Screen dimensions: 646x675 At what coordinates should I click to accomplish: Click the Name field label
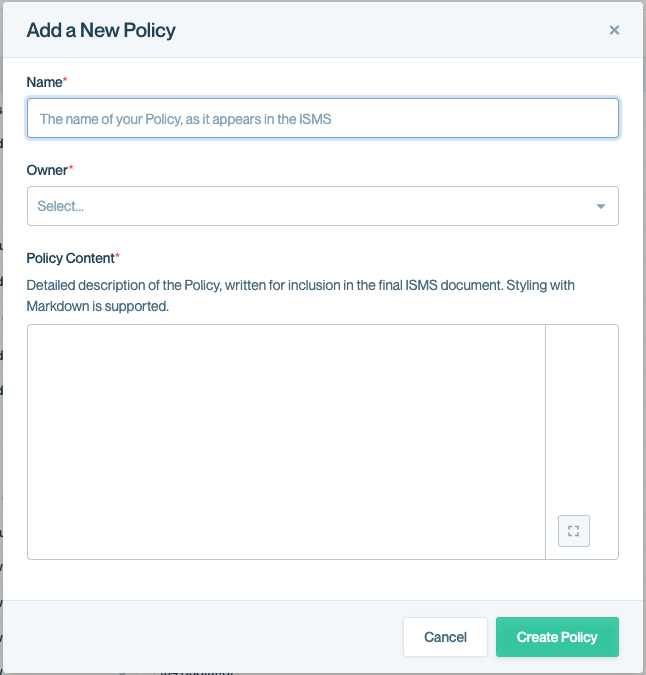(43, 81)
